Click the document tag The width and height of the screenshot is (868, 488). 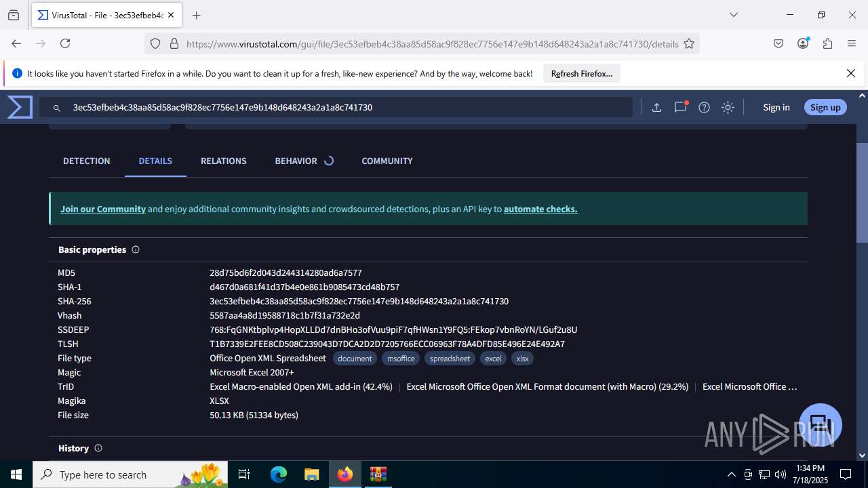tap(355, 358)
